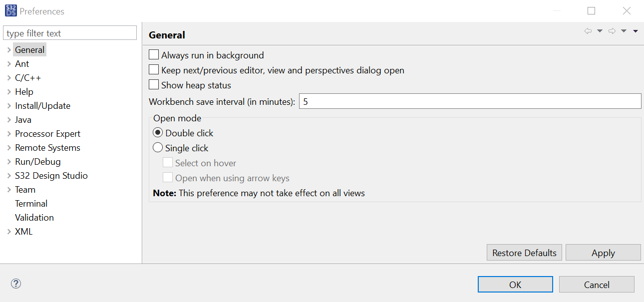Select the Terminal preferences page
The width and height of the screenshot is (644, 302).
pos(31,204)
